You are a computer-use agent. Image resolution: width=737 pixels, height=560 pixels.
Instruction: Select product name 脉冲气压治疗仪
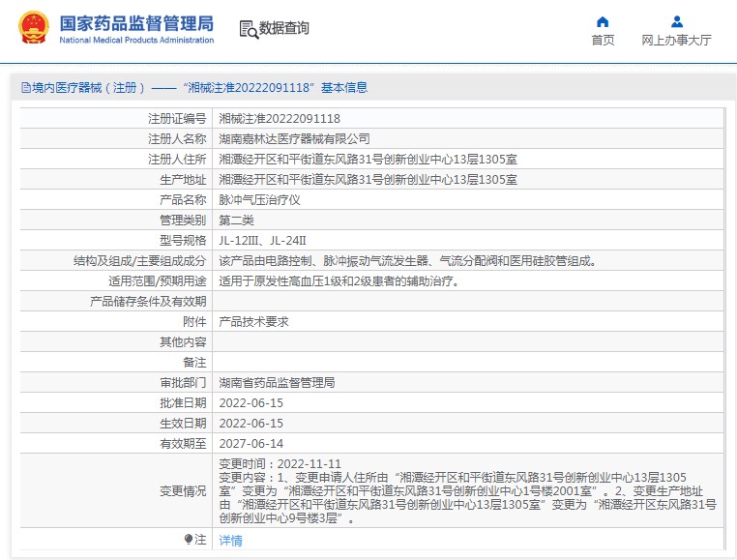click(259, 200)
